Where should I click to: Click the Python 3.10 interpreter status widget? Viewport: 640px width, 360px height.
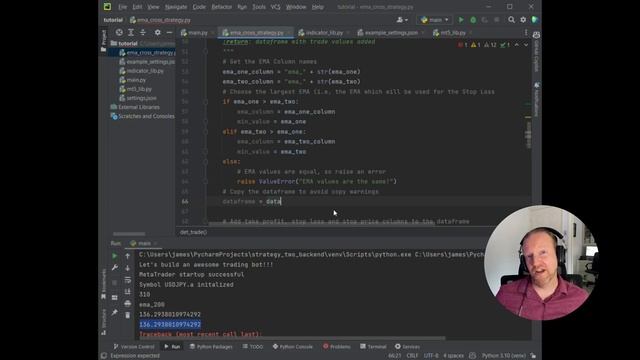[503, 356]
